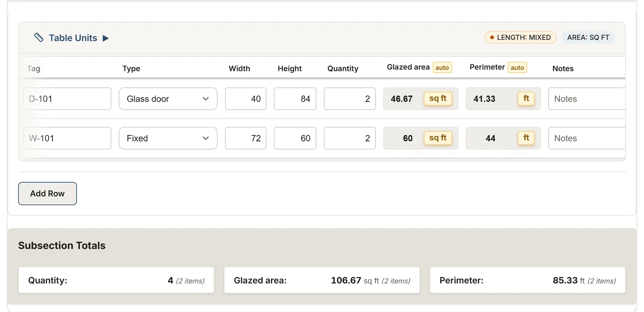Click the Tag column header
This screenshot has height=312, width=644.
click(x=34, y=69)
